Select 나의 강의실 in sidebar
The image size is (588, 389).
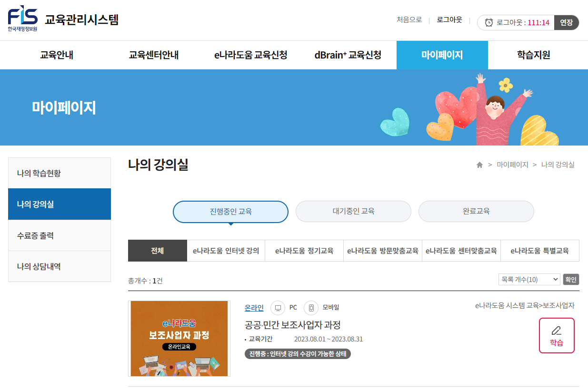click(60, 204)
